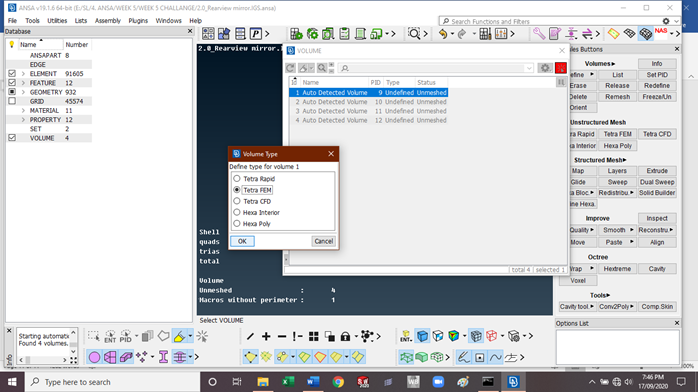Click the refresh icon in VOLUME window
Image resolution: width=698 pixels, height=392 pixels.
290,68
